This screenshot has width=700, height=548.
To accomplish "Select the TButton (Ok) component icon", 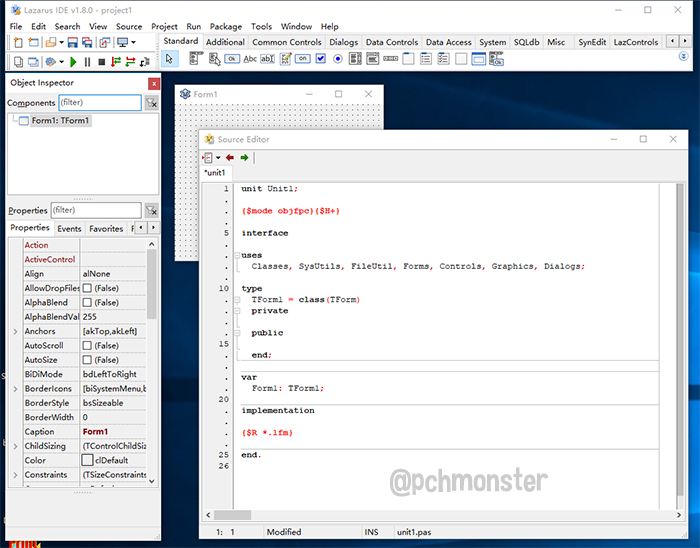I will (x=232, y=58).
